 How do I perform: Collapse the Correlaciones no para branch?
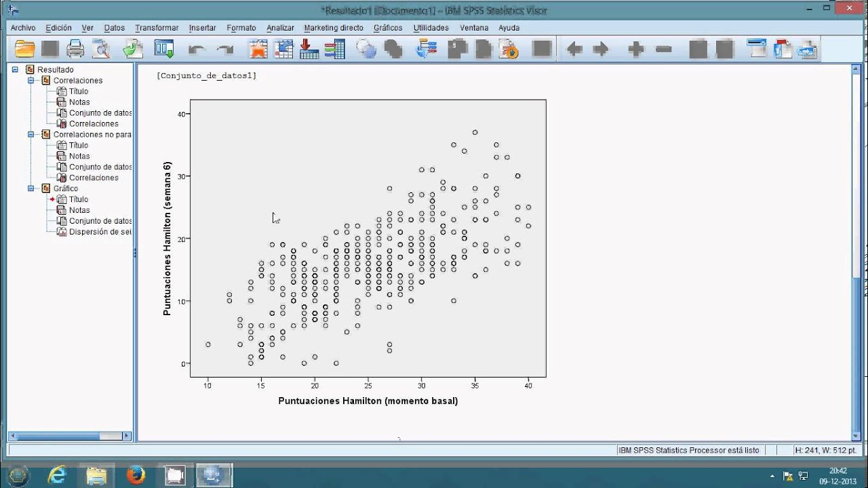click(x=31, y=134)
